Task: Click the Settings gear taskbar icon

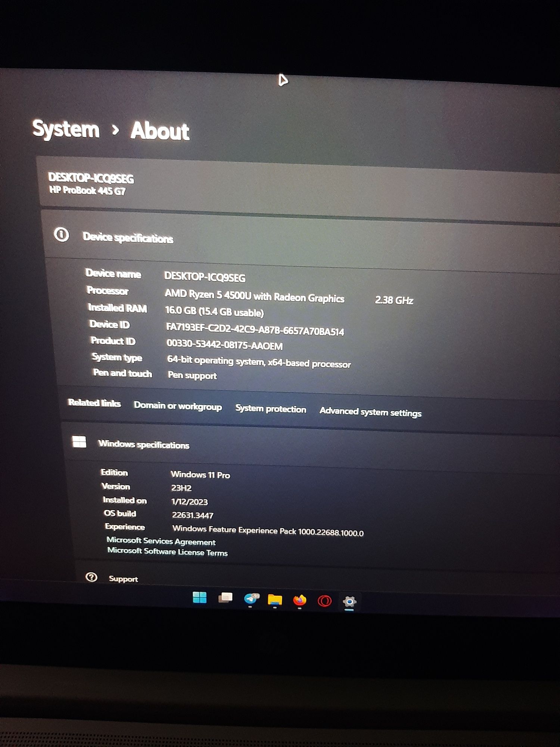Action: click(x=349, y=602)
